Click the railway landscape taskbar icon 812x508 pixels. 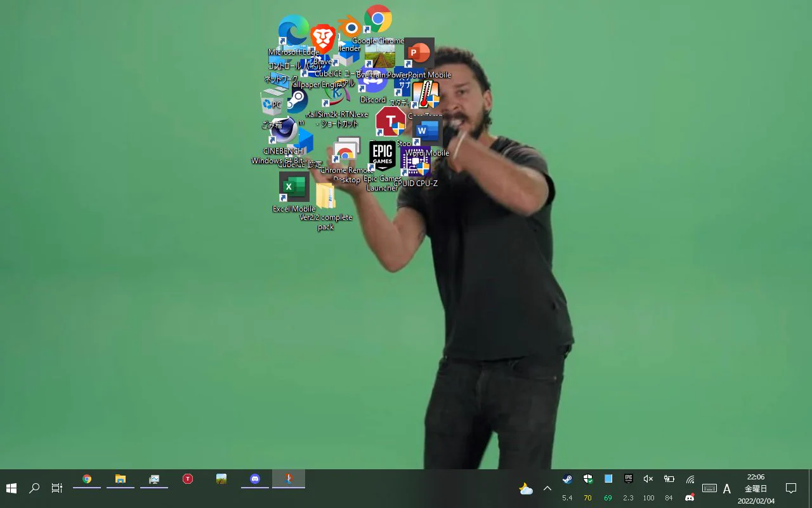click(x=221, y=479)
